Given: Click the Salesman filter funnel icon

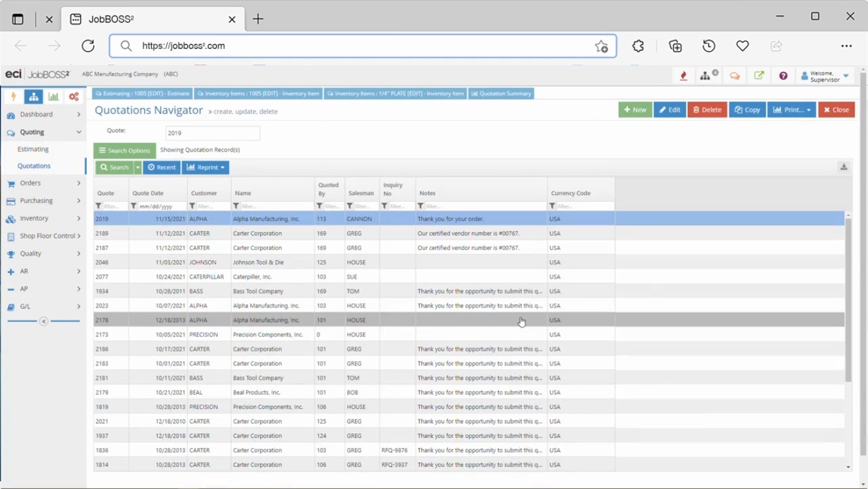Looking at the screenshot, I should (350, 206).
